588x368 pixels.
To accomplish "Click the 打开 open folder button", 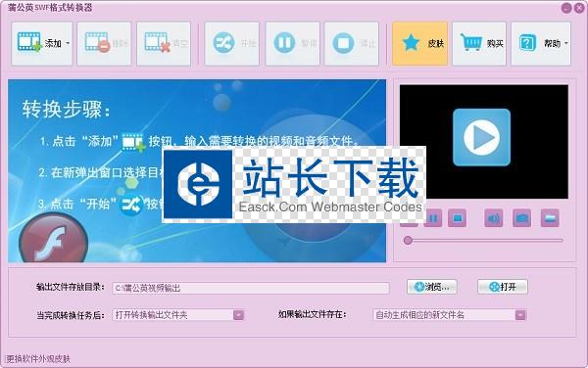I will point(503,287).
